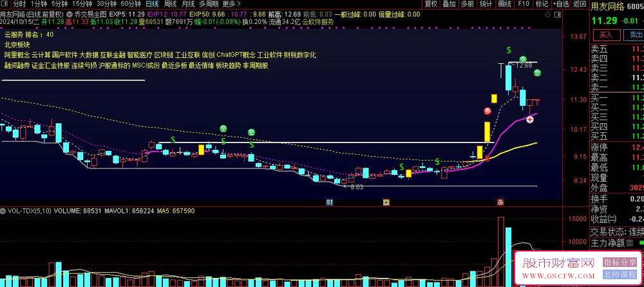Click the 国产软件 concept tag

(64, 55)
